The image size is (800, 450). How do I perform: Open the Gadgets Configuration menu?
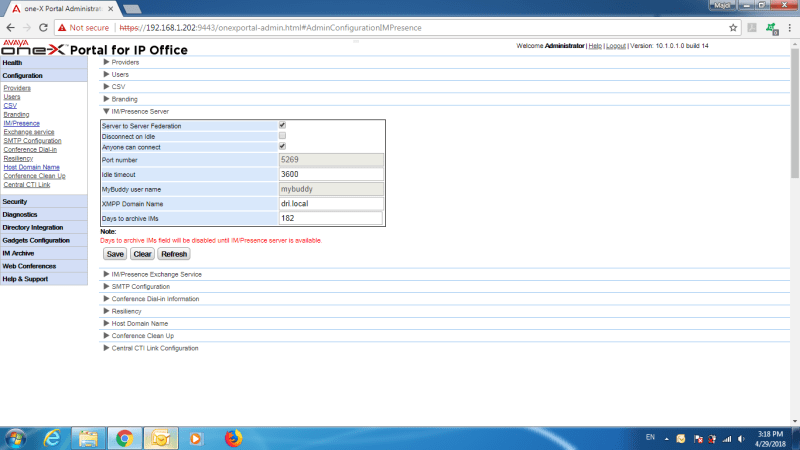pos(43,240)
